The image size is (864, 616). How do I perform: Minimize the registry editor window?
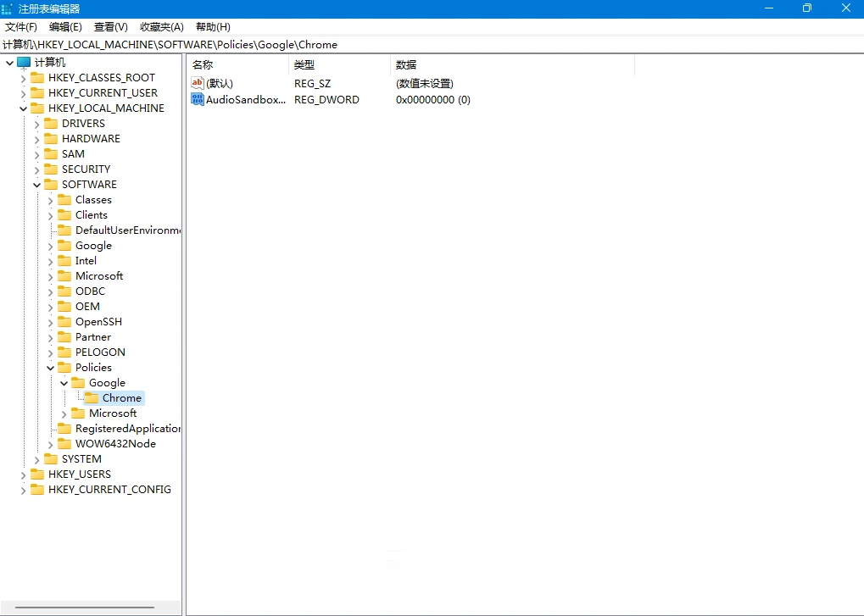click(769, 8)
